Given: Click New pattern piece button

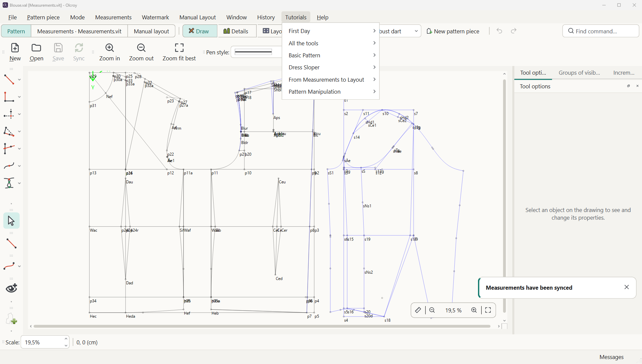Looking at the screenshot, I should pyautogui.click(x=453, y=31).
